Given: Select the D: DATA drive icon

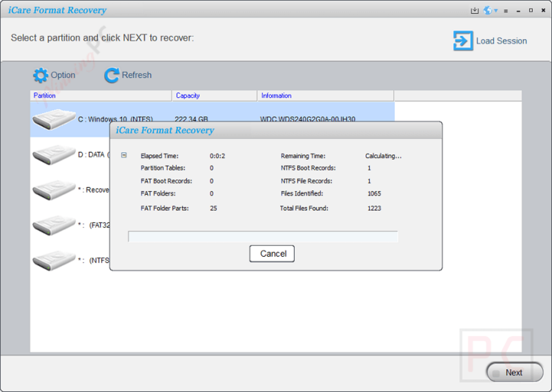Looking at the screenshot, I should click(x=54, y=155).
